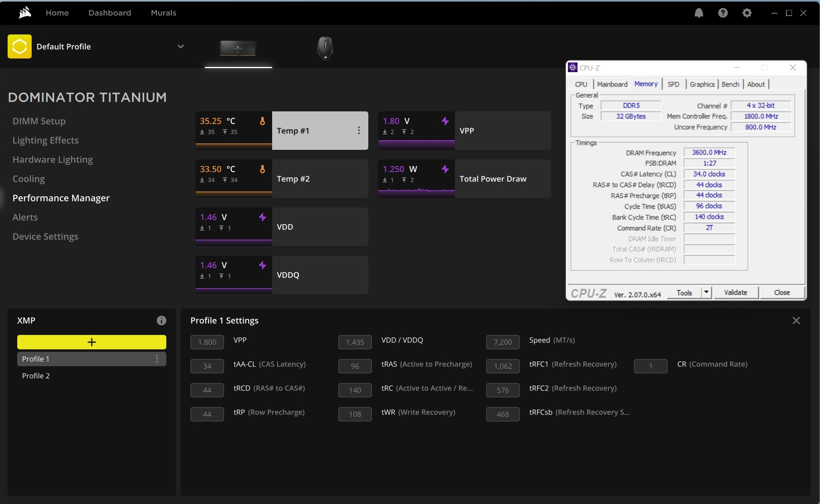Select the Temp #2 sensor tile
Screen dimensions: 820x504
pyautogui.click(x=282, y=179)
